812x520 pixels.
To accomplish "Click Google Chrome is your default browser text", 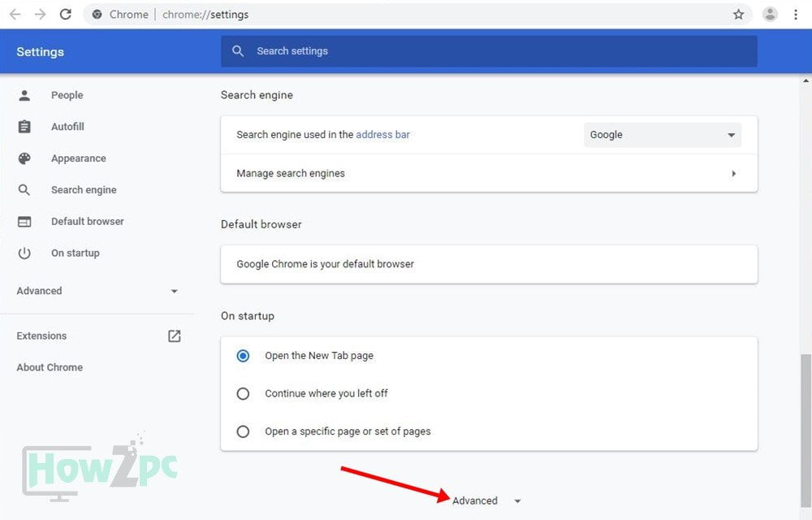I will [x=326, y=264].
